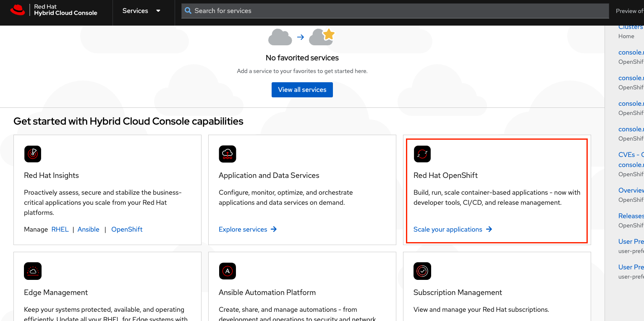Open the Ansible manage link

89,230
